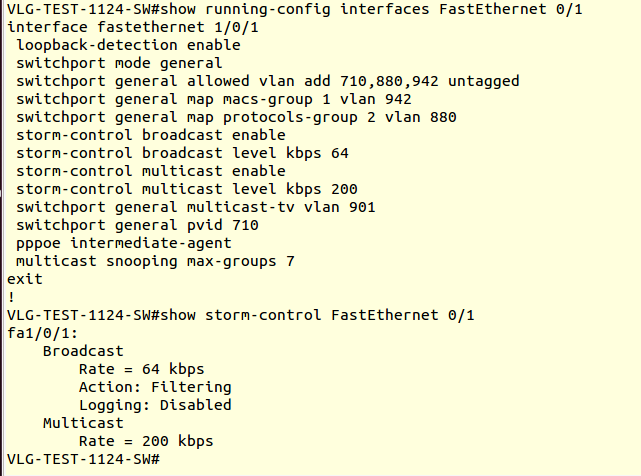The width and height of the screenshot is (641, 476).
Task: Click the 'multicast-tv vlan 901' line
Action: coord(196,207)
